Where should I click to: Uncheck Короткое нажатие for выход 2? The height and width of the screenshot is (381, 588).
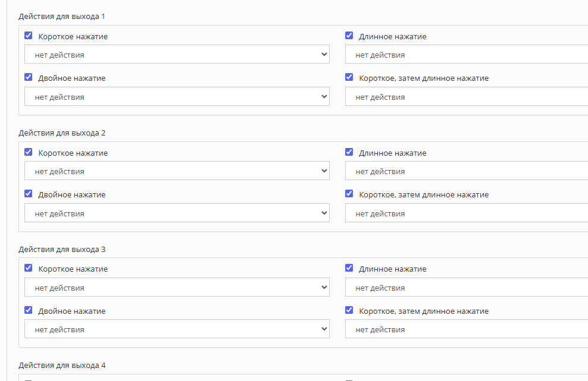[x=28, y=152]
